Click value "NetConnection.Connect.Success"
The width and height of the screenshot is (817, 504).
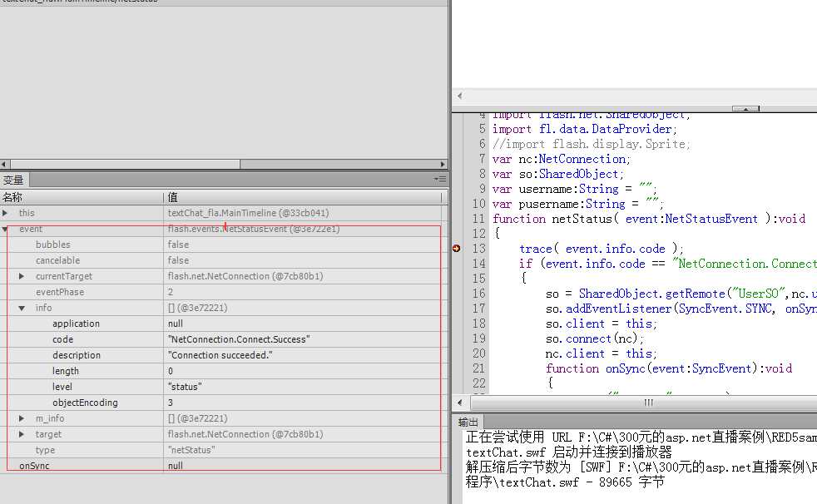[x=239, y=339]
